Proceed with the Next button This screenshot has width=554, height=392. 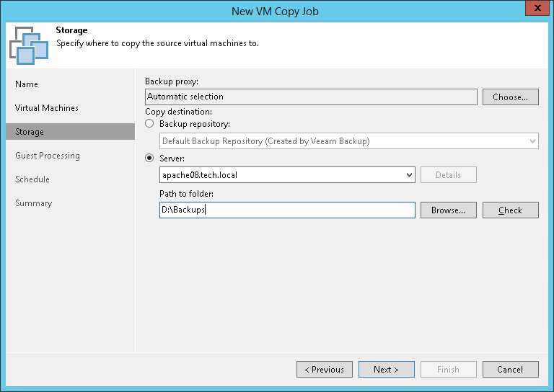(386, 370)
